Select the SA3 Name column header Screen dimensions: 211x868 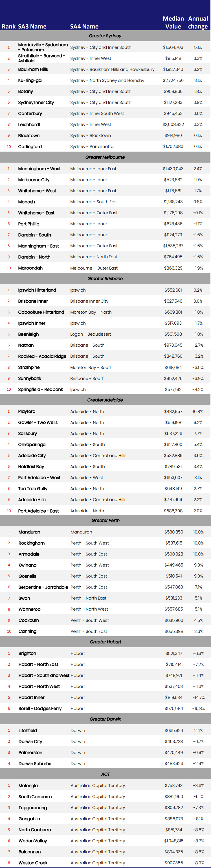point(32,27)
